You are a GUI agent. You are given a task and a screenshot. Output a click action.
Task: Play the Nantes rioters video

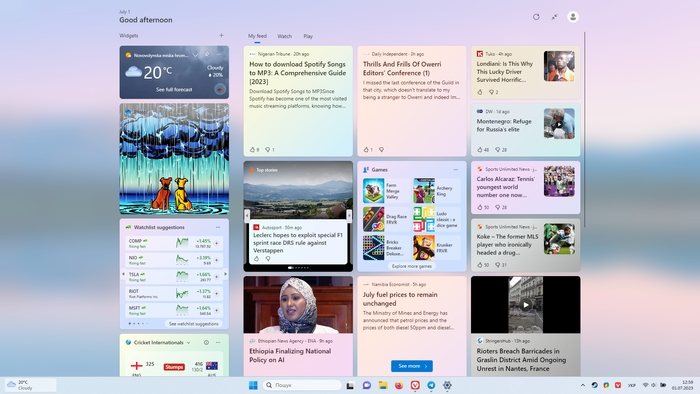(x=526, y=305)
